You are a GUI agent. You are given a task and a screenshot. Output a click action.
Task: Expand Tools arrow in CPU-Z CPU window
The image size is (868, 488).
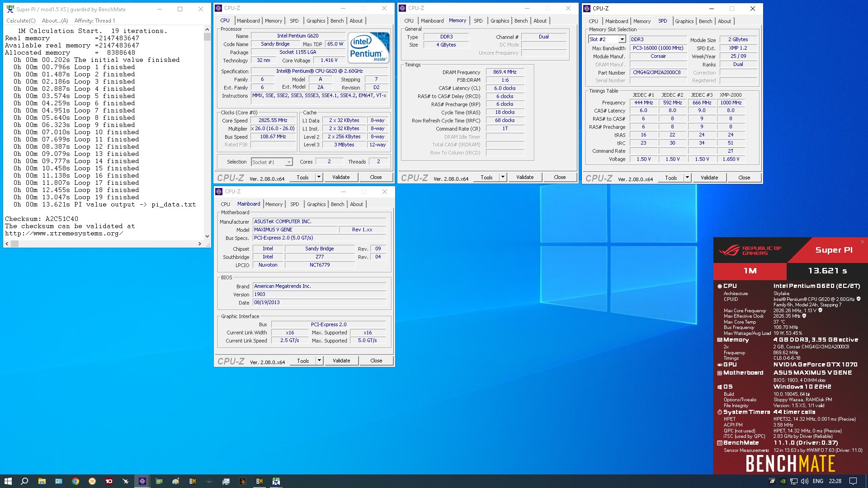click(x=319, y=177)
